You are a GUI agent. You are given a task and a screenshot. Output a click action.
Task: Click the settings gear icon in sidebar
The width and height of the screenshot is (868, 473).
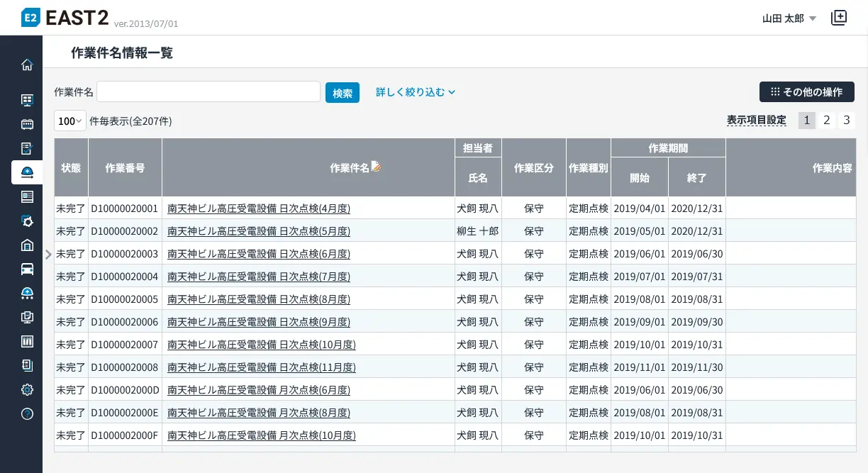tap(27, 389)
